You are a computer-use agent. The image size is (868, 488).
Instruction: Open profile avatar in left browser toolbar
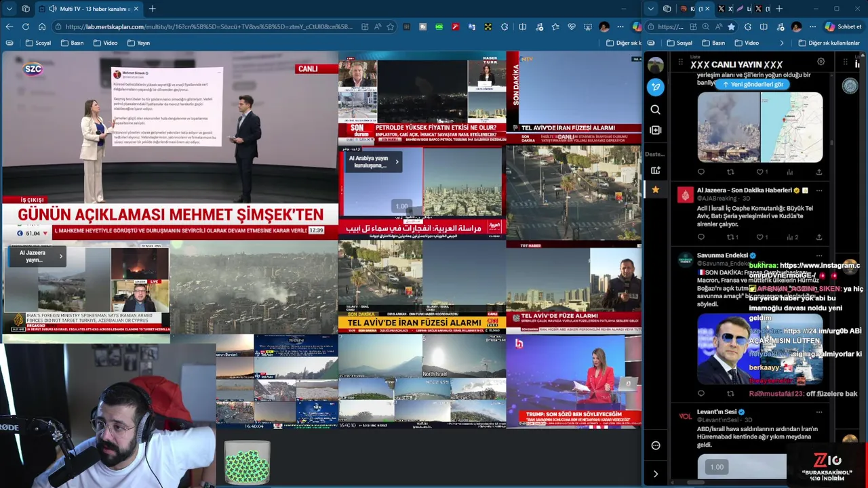point(604,26)
